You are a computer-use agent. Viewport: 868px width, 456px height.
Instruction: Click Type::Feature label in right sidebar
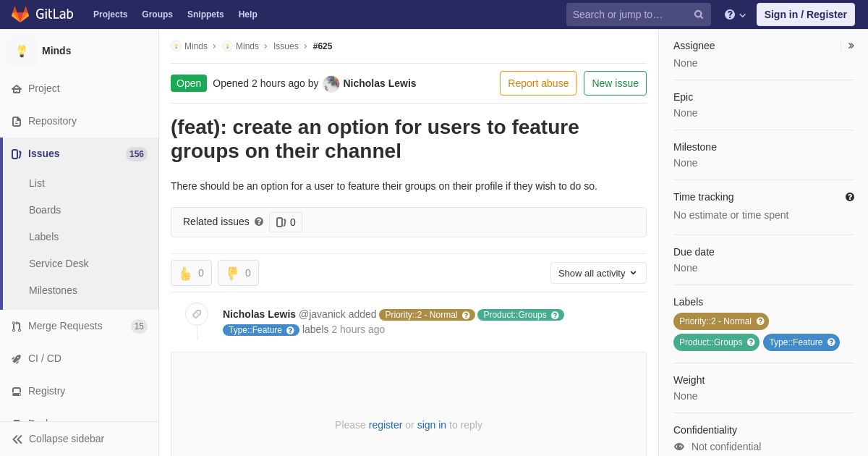pos(801,342)
